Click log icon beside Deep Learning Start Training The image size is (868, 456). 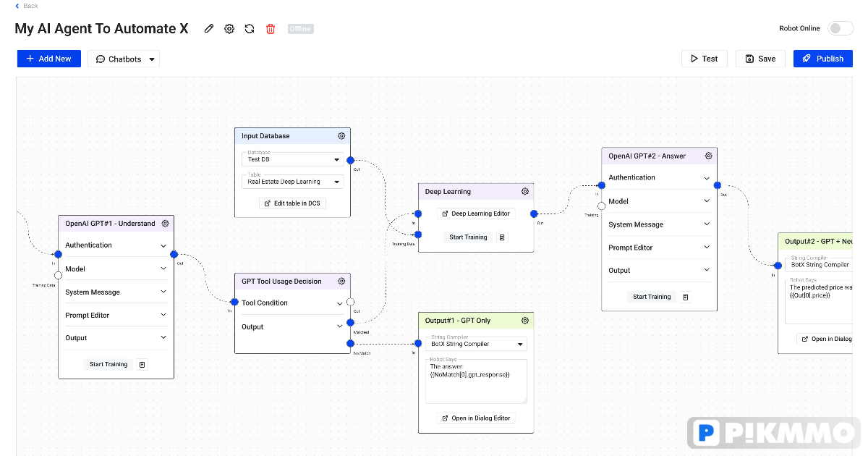502,237
